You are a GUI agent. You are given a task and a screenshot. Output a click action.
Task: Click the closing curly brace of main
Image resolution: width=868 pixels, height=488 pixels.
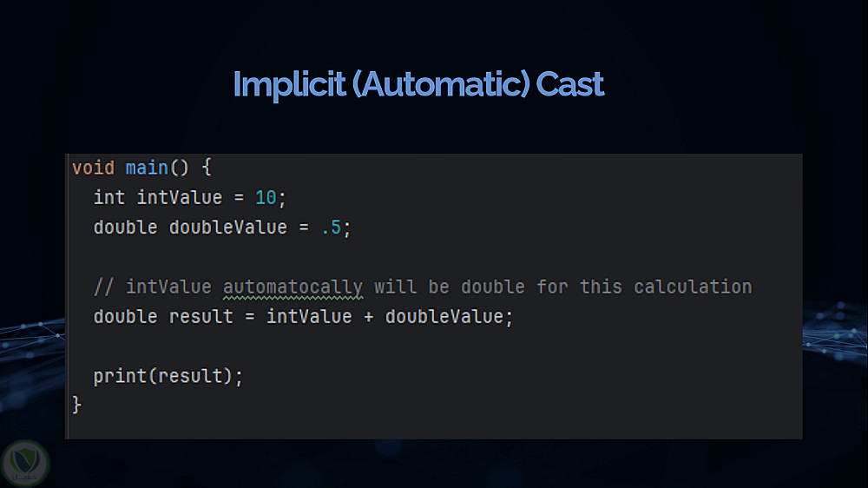click(76, 405)
